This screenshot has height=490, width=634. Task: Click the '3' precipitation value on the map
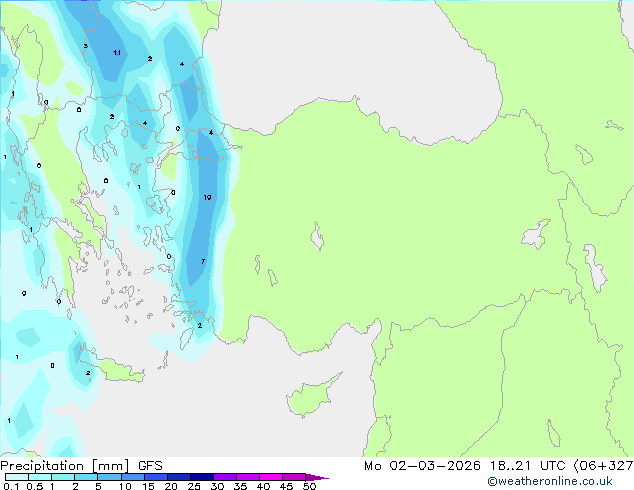click(85, 46)
